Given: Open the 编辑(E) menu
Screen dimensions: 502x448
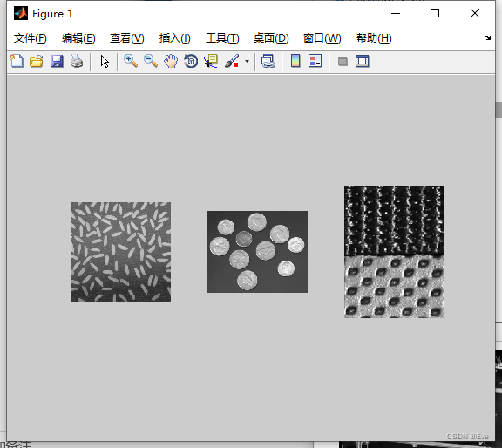Looking at the screenshot, I should (x=78, y=38).
